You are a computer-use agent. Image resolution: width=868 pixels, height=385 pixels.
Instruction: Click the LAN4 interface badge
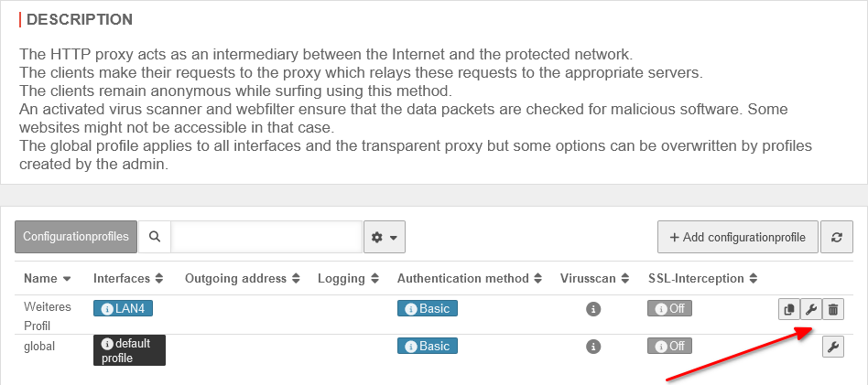tap(123, 309)
